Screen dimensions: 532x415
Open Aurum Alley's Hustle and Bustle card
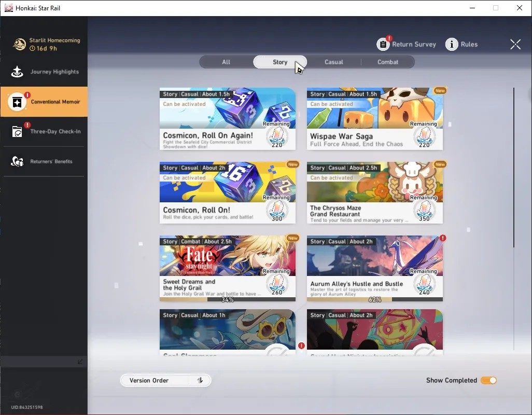tap(374, 268)
